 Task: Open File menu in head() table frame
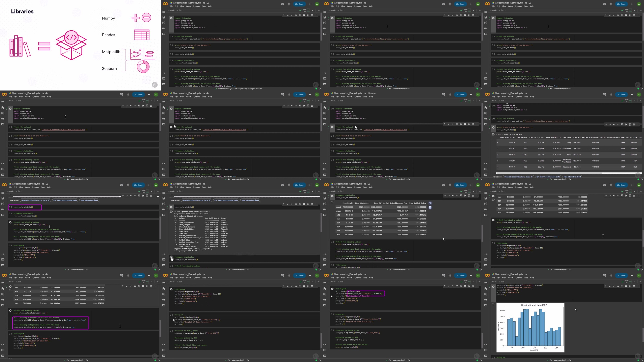[493, 97]
